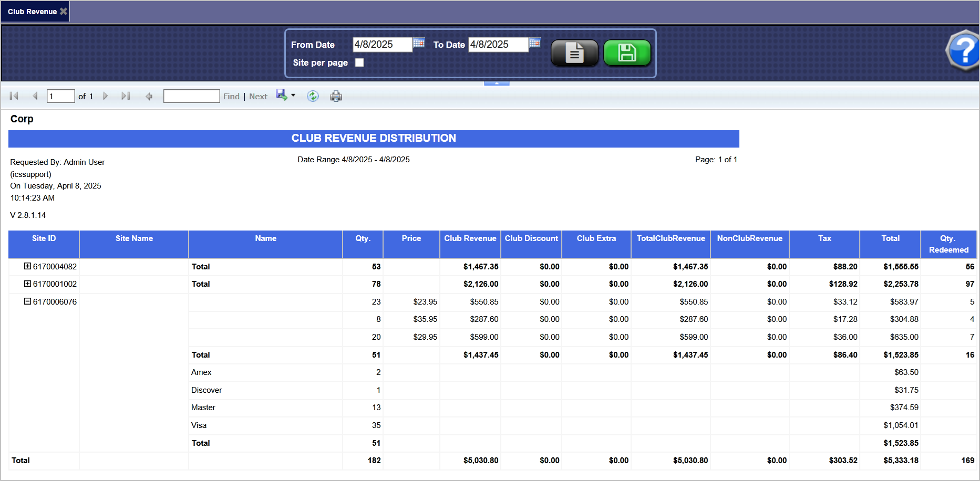
Task: Expand site 6170001002 row
Action: coord(27,284)
